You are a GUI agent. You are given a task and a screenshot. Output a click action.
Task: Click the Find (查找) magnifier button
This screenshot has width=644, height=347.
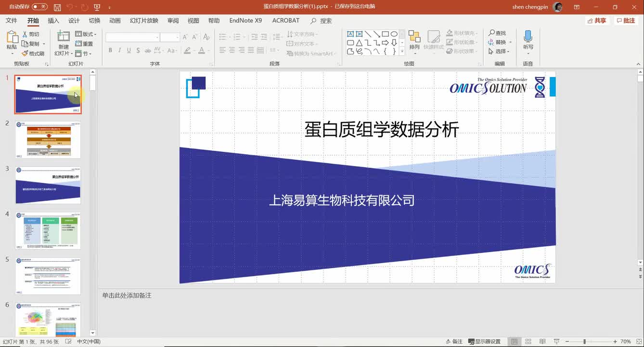coord(497,33)
